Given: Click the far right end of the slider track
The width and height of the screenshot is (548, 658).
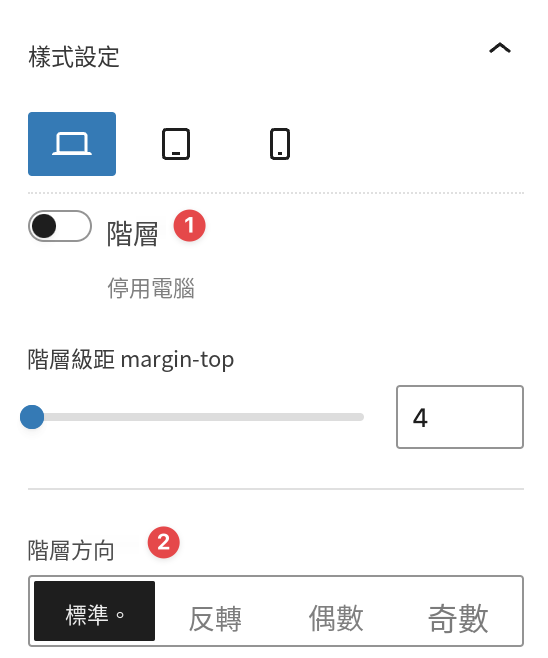Looking at the screenshot, I should [x=361, y=417].
